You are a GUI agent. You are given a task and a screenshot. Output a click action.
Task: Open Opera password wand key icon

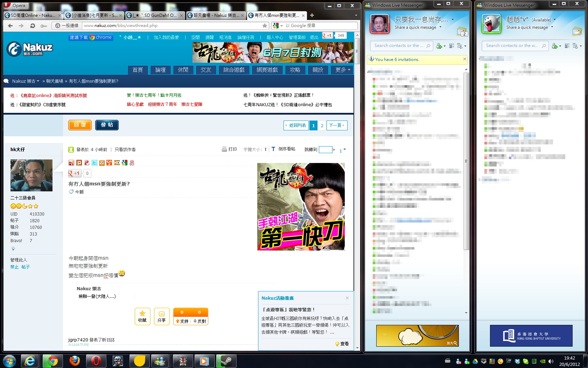(x=44, y=26)
